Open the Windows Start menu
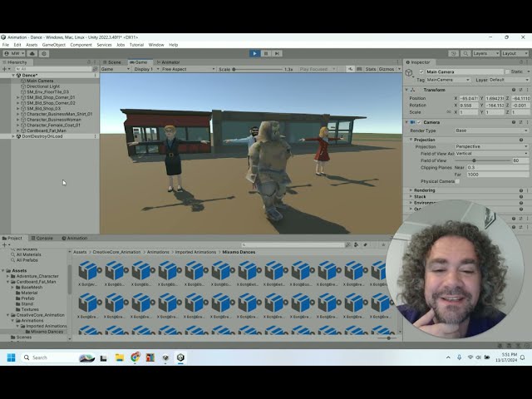532x399 pixels. click(x=11, y=357)
